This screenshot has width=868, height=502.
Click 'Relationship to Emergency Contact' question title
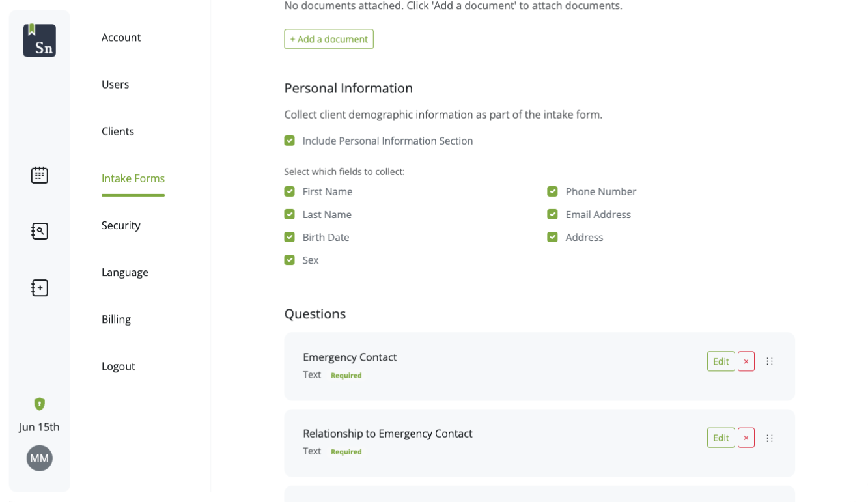click(x=387, y=433)
